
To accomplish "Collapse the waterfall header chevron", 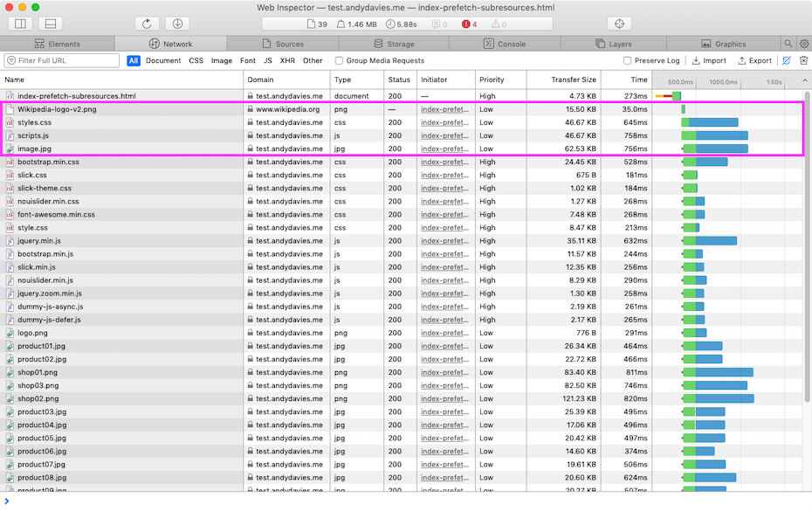I will 805,80.
